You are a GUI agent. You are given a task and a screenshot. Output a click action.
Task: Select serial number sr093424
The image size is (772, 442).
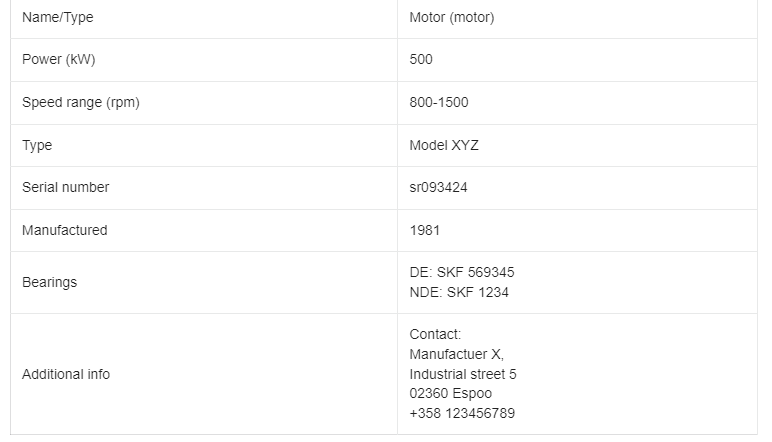point(438,187)
